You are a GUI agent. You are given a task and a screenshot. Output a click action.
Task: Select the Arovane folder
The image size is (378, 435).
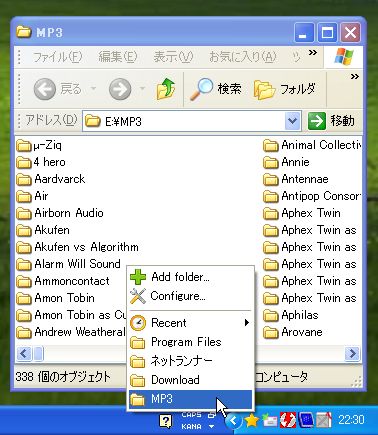click(x=293, y=332)
